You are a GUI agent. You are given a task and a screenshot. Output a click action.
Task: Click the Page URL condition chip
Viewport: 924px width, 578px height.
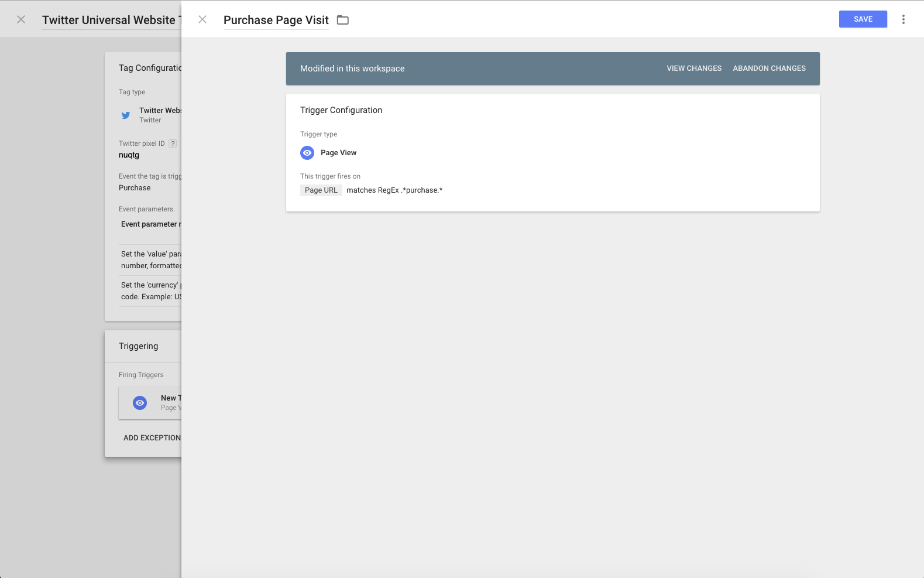321,190
